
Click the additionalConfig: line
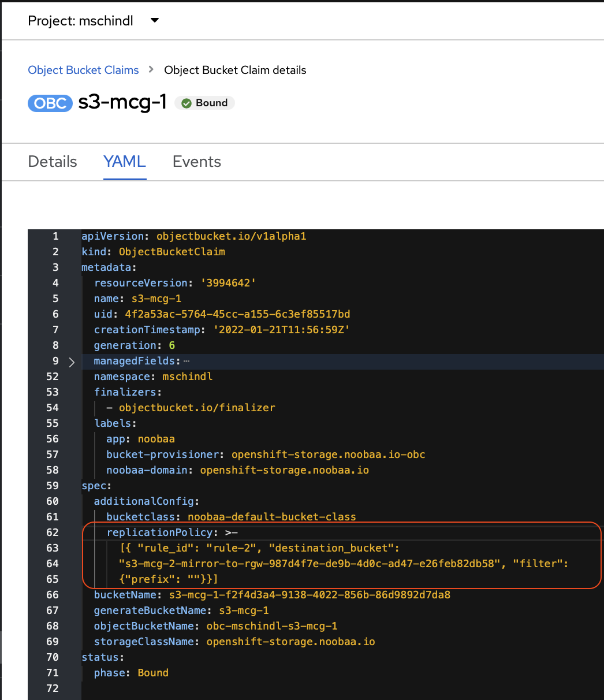tap(147, 501)
